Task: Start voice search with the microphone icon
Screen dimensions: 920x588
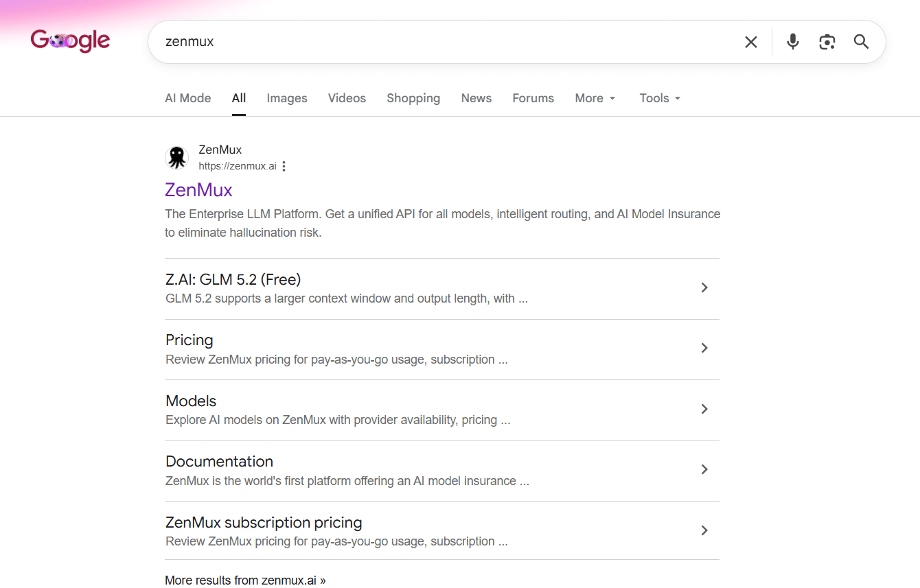Action: click(793, 42)
